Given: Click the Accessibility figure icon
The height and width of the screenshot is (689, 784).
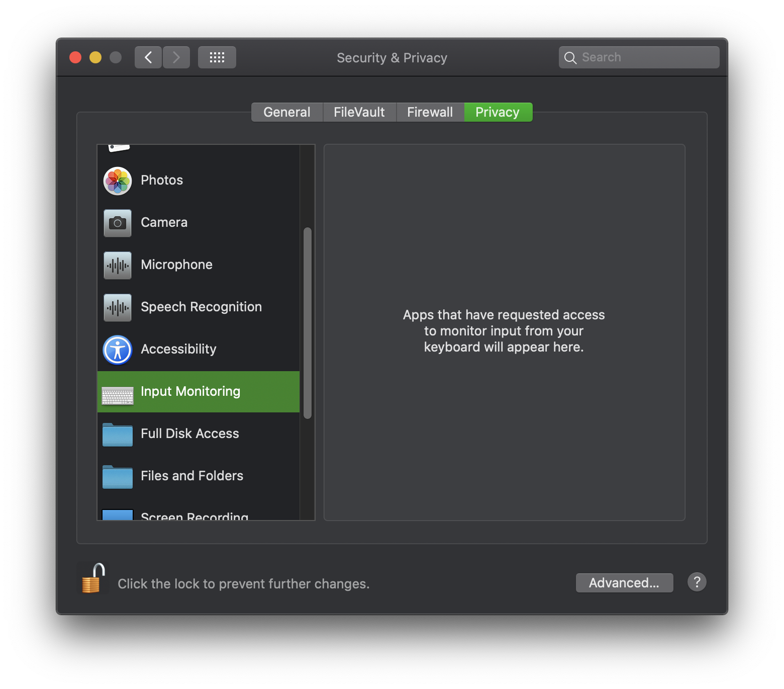Looking at the screenshot, I should tap(118, 350).
